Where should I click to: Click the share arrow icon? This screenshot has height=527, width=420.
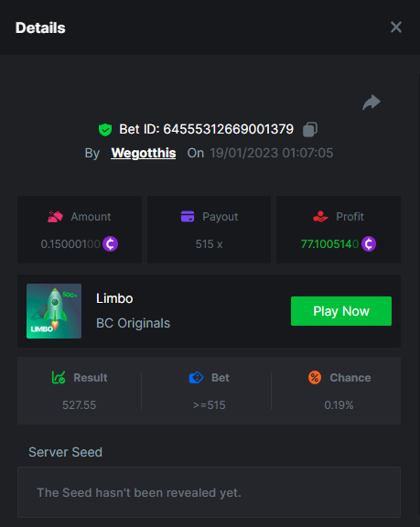(372, 102)
